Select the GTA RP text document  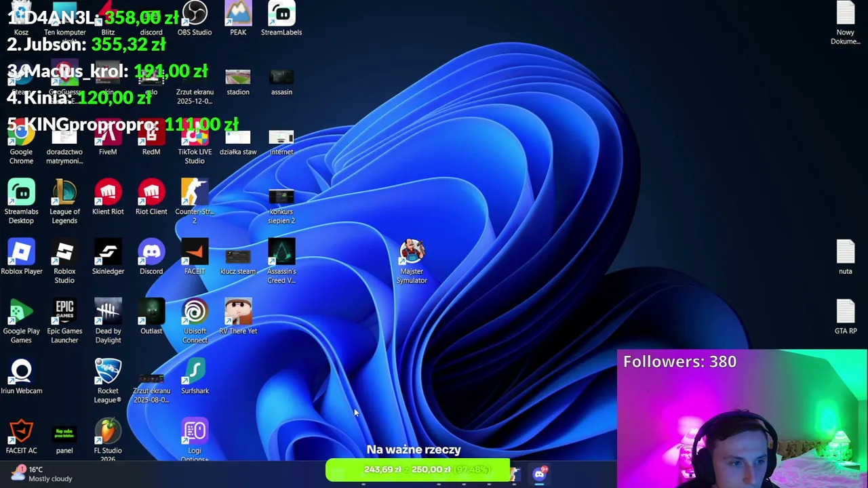coord(846,317)
